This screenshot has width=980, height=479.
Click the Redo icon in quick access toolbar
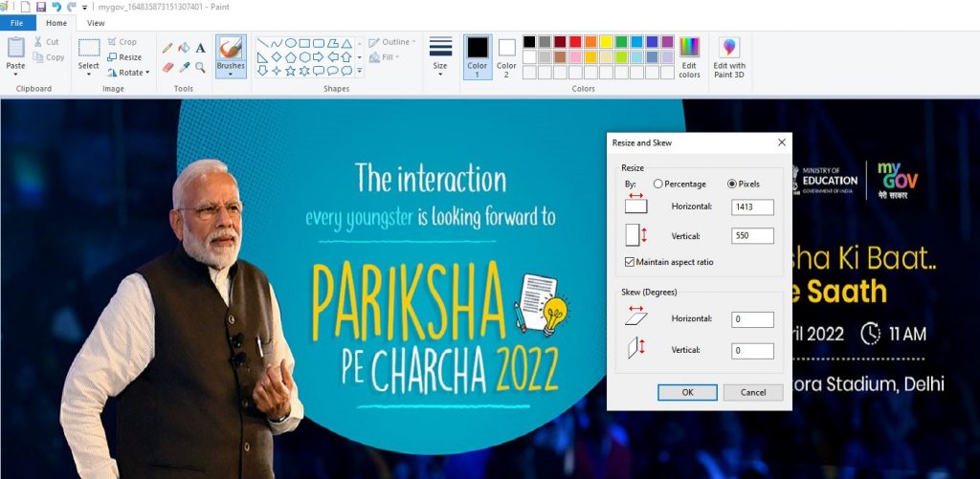(x=71, y=7)
